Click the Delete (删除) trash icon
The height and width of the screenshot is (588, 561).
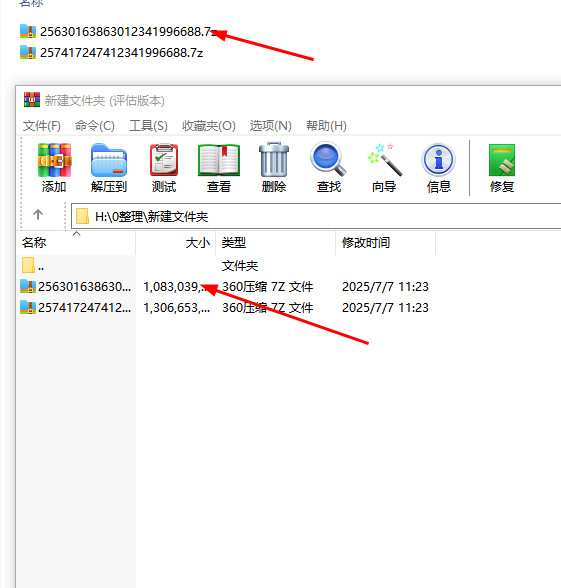click(x=274, y=167)
